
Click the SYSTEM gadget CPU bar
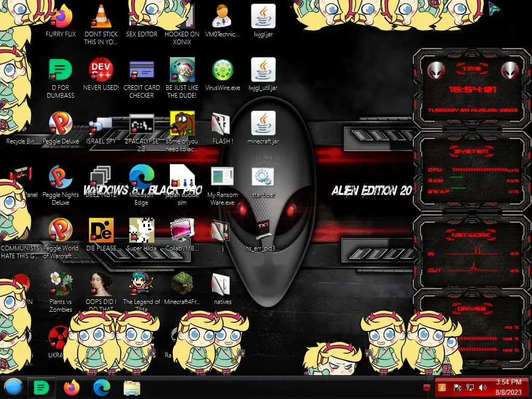click(479, 170)
